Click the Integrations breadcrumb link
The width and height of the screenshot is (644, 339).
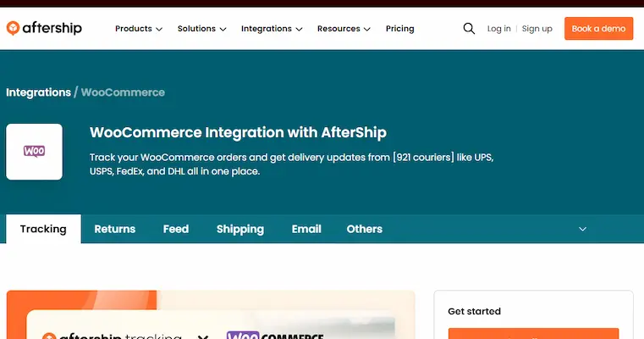tap(38, 92)
